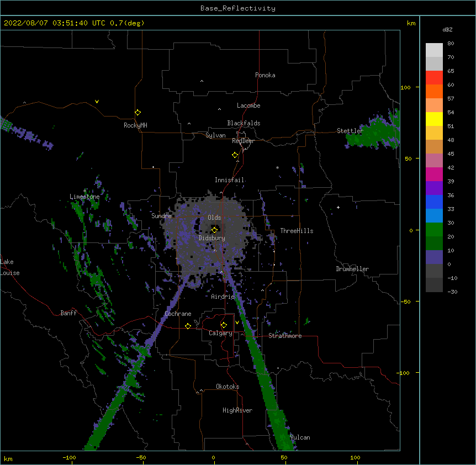The width and height of the screenshot is (476, 465).
Task: Click the Airdrie city label
Action: 223,297
